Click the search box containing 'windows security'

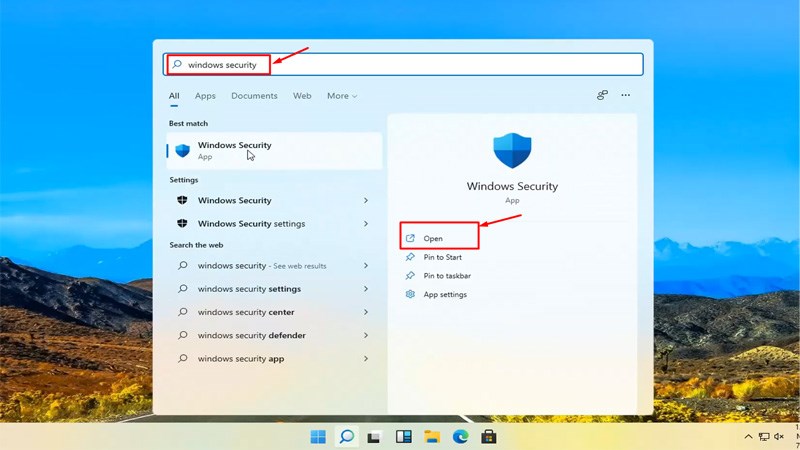click(x=403, y=64)
